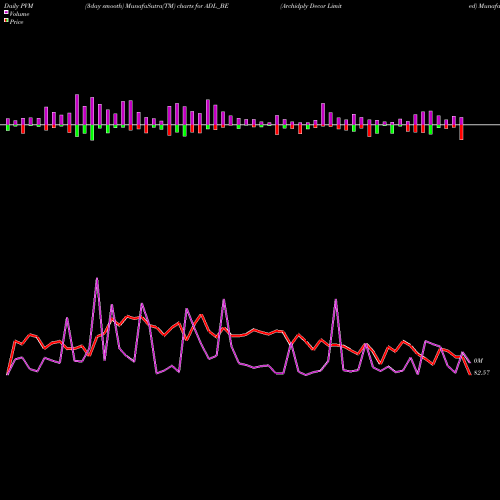Click the 'Daily PVM' title text

[19, 6]
